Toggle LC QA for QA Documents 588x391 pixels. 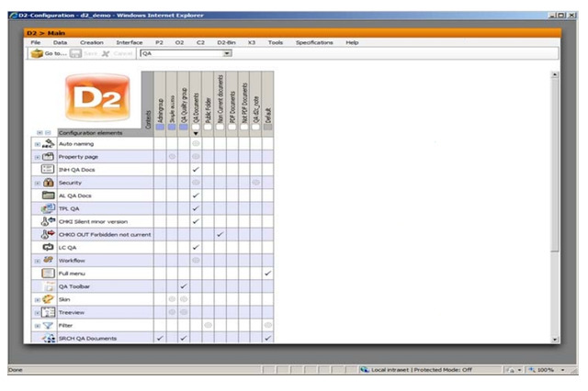pyautogui.click(x=196, y=247)
